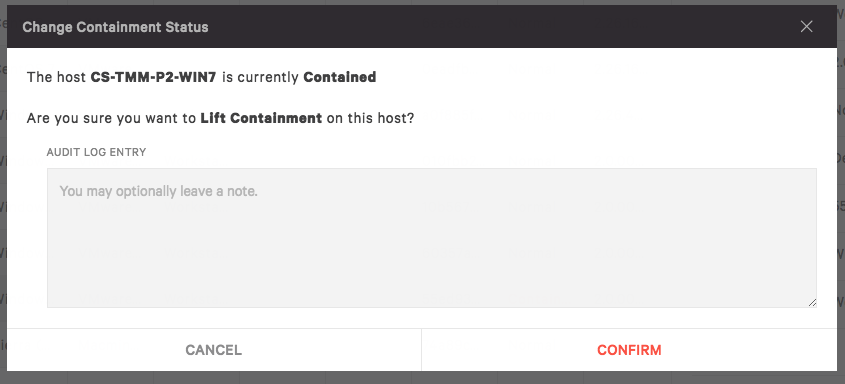Select the gray CANCEL label
845x384 pixels.
[214, 350]
